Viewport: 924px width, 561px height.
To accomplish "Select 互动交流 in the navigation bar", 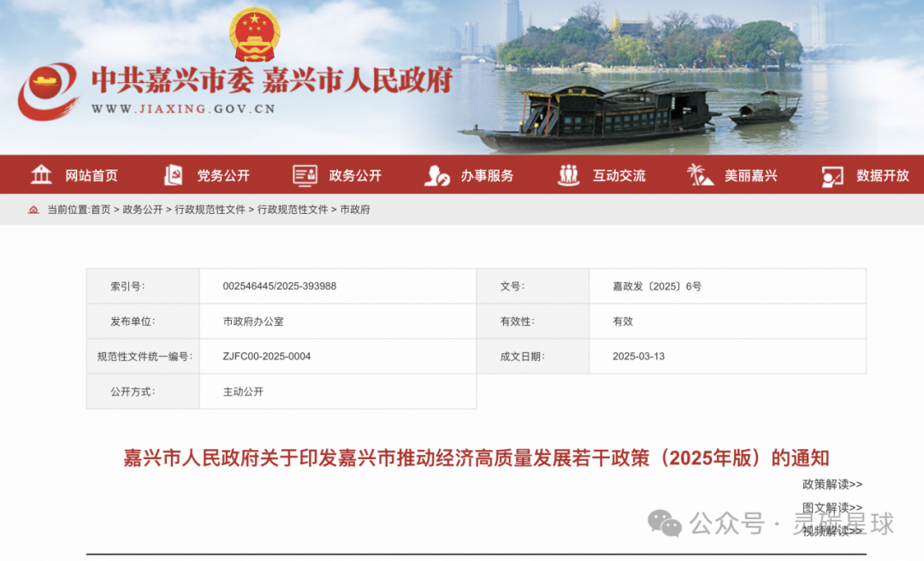I will [619, 175].
